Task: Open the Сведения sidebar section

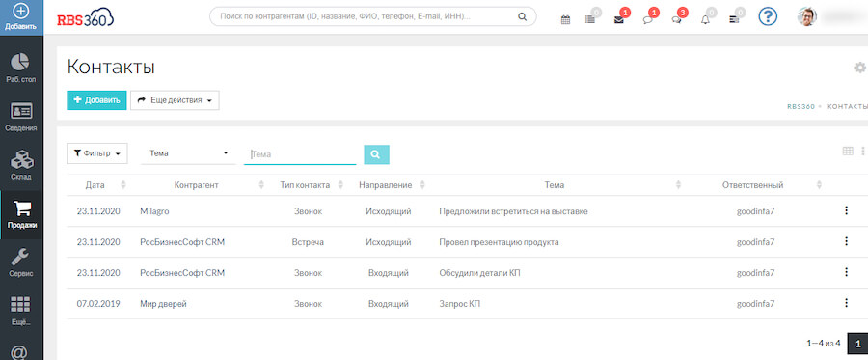Action: [21, 117]
